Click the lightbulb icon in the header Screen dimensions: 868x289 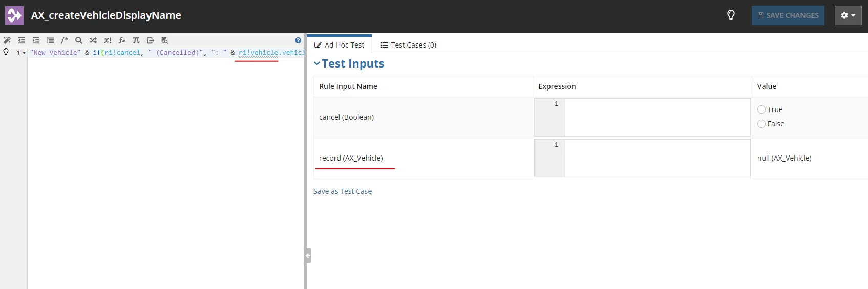[731, 15]
